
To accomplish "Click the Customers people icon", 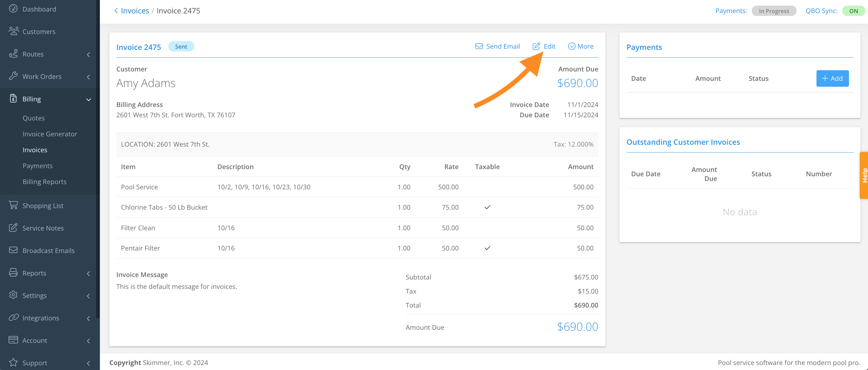I will click(x=13, y=31).
